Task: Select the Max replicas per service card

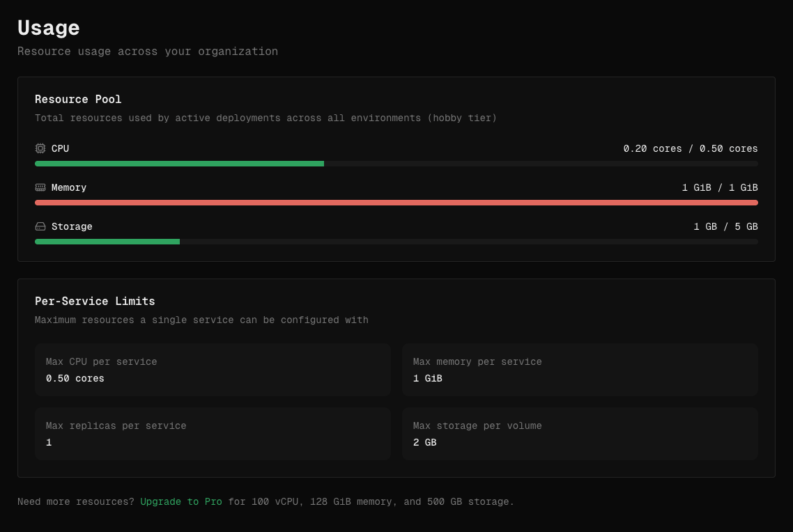Action: coord(213,434)
